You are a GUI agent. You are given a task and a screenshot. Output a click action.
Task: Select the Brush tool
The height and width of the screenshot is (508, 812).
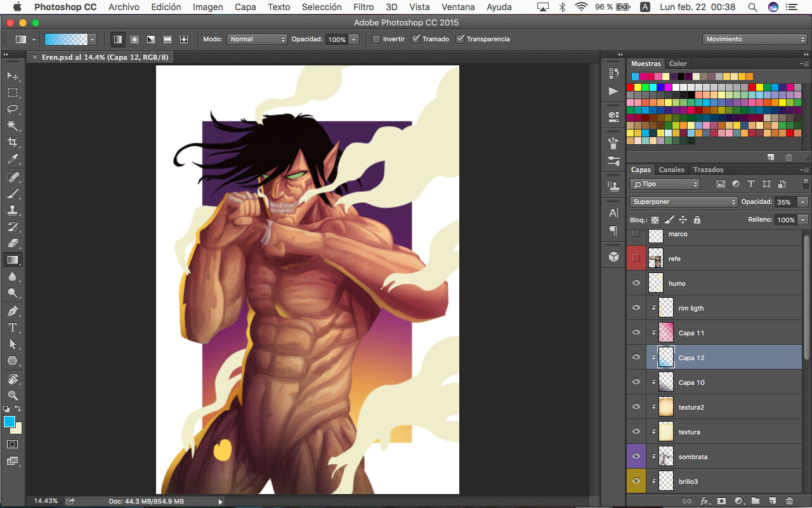pyautogui.click(x=12, y=194)
